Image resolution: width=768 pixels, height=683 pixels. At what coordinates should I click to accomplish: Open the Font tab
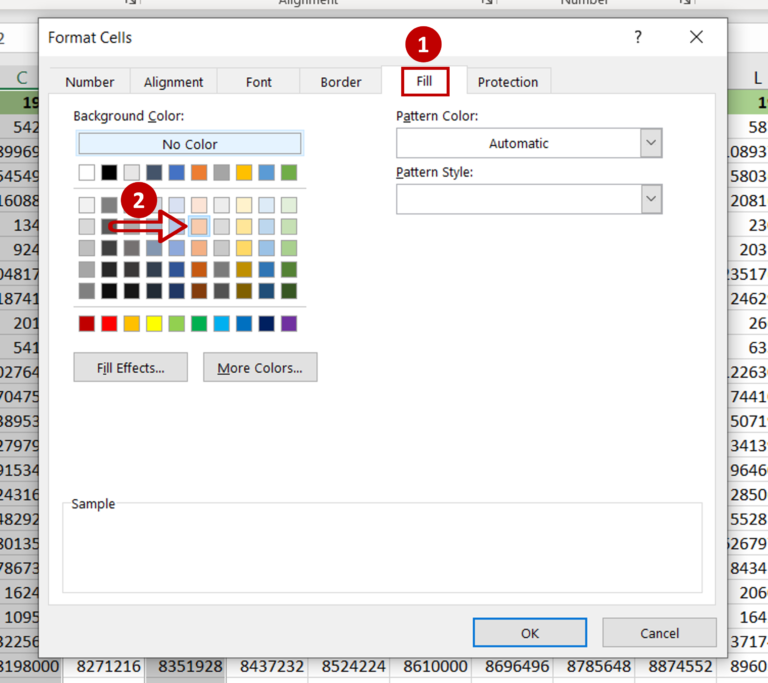coord(258,82)
